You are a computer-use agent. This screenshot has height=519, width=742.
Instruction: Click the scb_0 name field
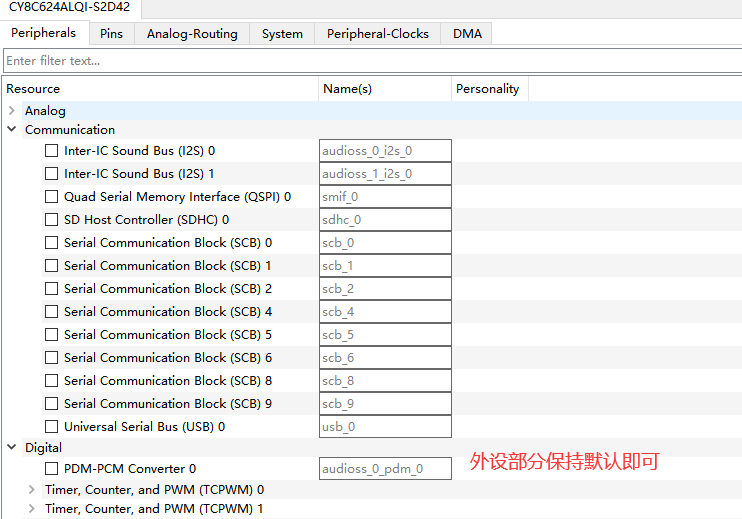385,243
